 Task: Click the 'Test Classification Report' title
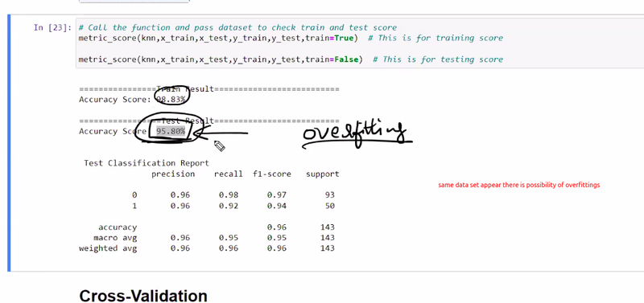pos(147,163)
